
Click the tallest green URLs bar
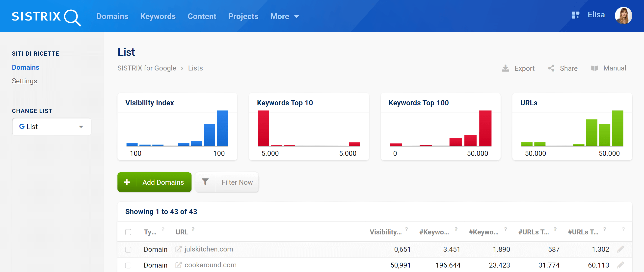coord(617,128)
